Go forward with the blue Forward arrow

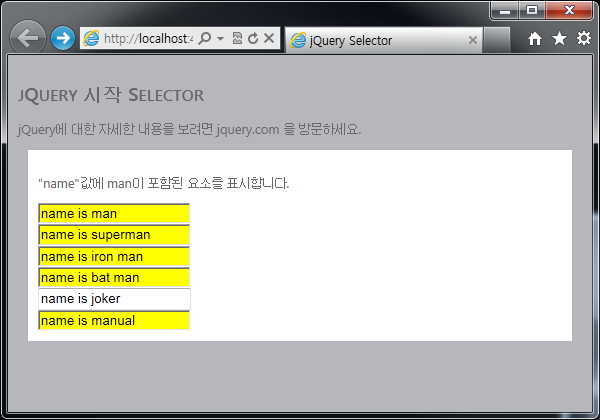[63, 38]
